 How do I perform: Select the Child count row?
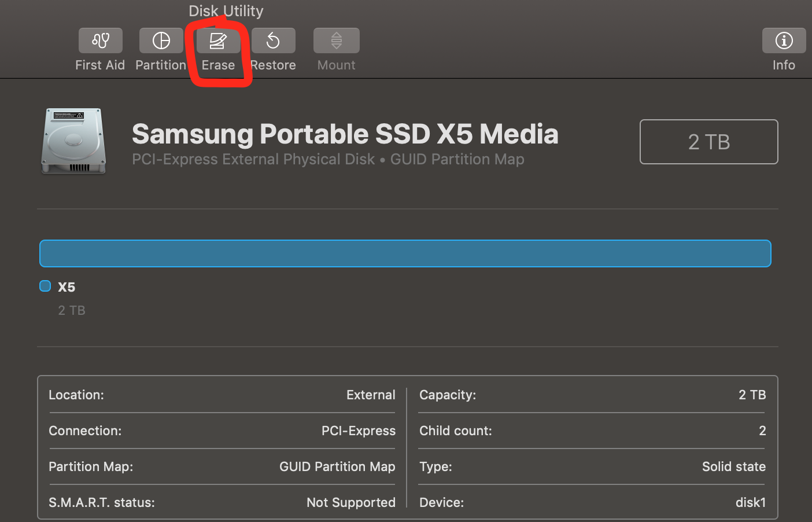(592, 431)
